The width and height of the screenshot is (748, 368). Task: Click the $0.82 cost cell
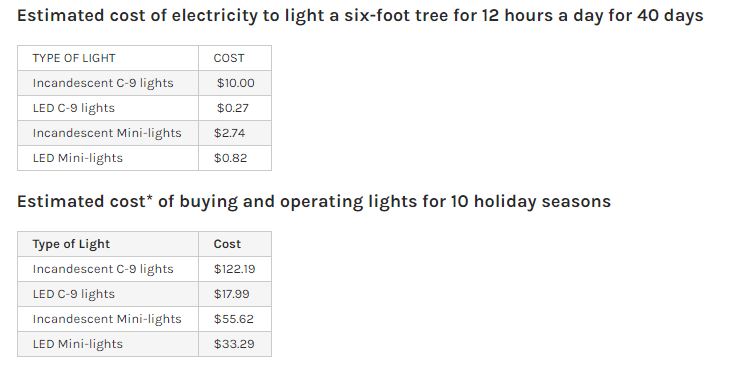230,158
